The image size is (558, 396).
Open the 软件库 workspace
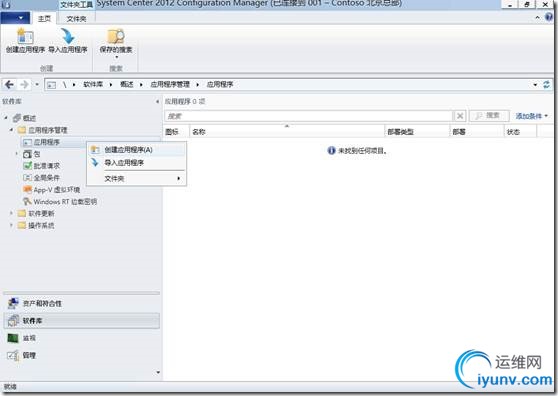(81, 321)
